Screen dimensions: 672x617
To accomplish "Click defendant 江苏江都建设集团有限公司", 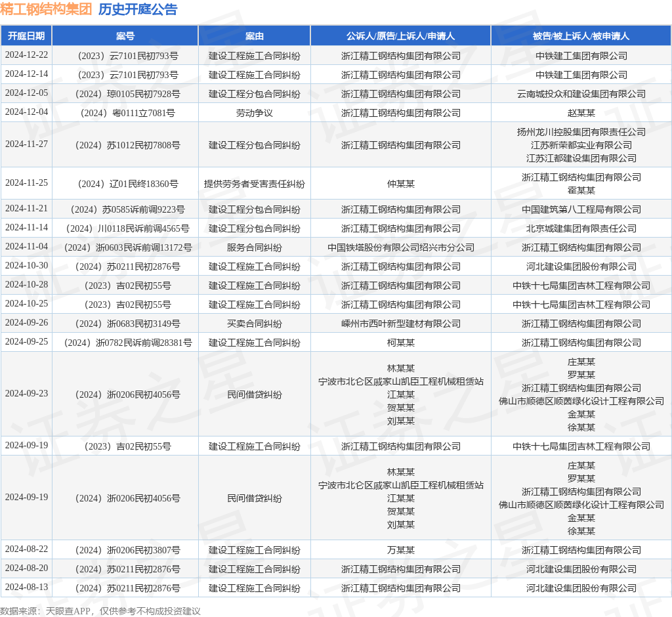I will tap(581, 158).
